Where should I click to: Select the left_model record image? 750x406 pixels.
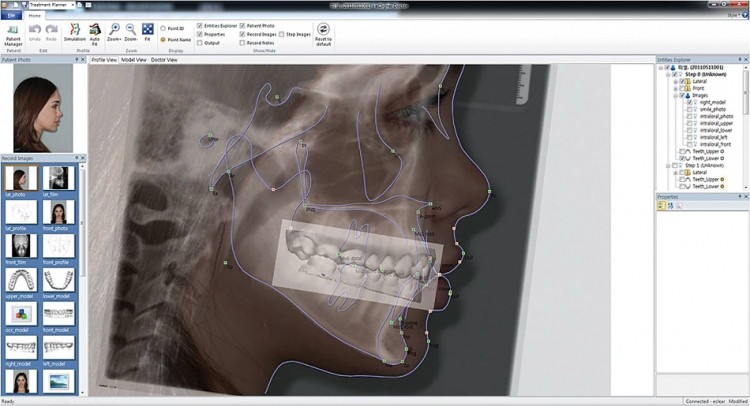58,348
